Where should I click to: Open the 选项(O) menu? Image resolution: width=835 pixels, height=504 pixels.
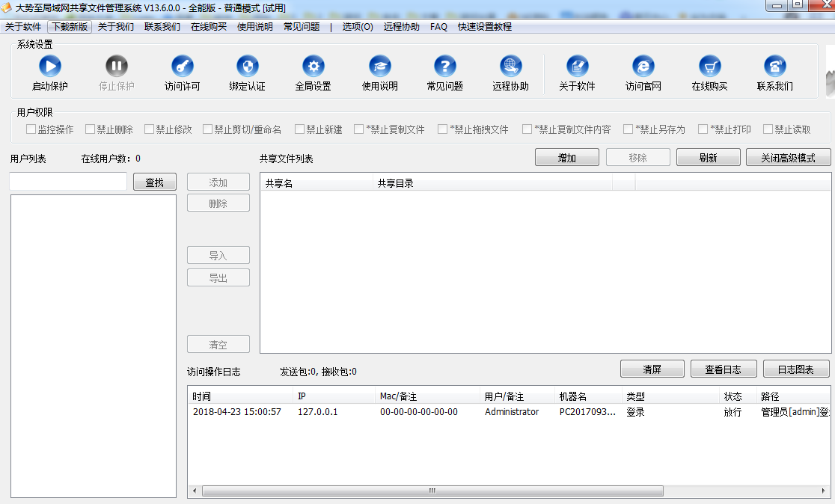point(351,25)
